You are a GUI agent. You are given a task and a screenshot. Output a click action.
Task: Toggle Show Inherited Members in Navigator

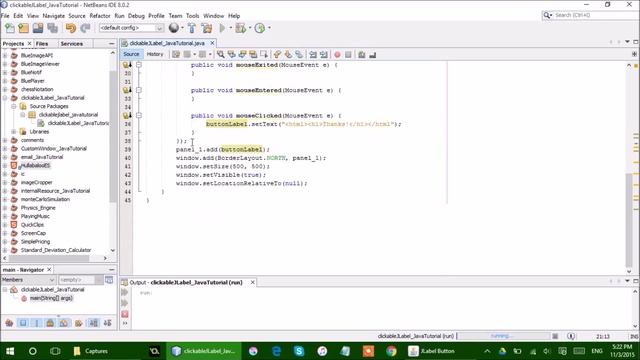[9, 323]
